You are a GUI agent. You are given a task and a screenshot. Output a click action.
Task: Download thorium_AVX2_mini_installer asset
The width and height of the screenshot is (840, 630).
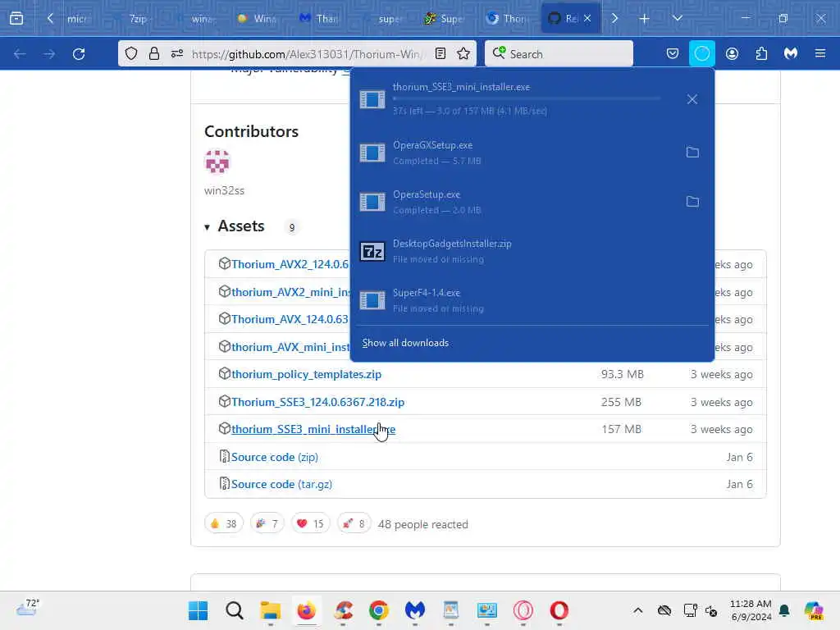coord(291,292)
